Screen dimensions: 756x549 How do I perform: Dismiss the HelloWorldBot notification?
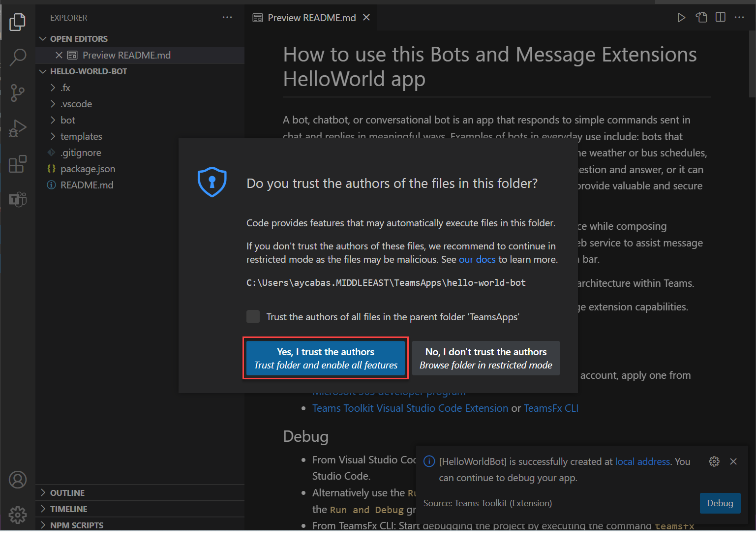click(x=733, y=461)
